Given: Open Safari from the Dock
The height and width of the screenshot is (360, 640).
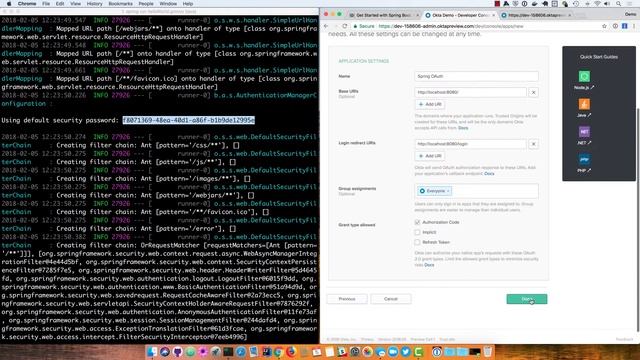Looking at the screenshot, I should point(241,351).
